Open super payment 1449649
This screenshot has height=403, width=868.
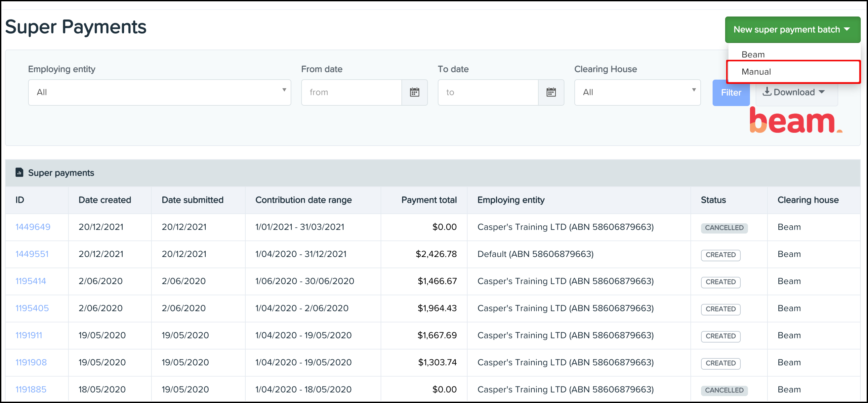coord(33,227)
